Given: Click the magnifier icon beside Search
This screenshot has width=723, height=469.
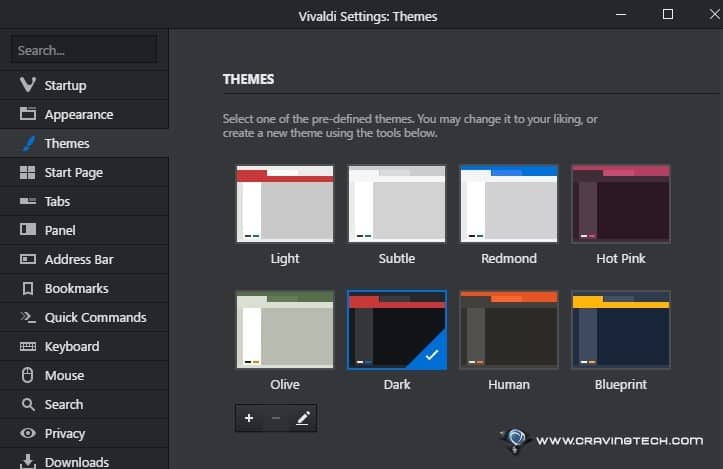Looking at the screenshot, I should click(x=28, y=404).
